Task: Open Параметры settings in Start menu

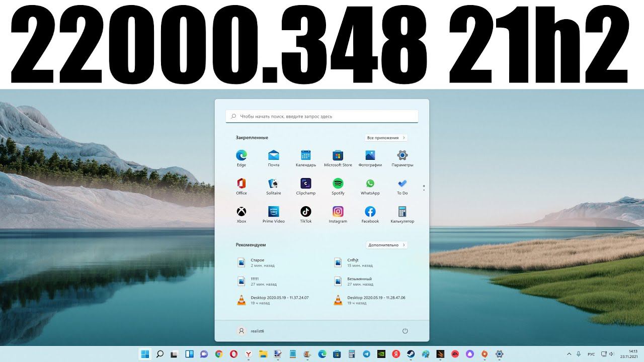Action: tap(403, 158)
